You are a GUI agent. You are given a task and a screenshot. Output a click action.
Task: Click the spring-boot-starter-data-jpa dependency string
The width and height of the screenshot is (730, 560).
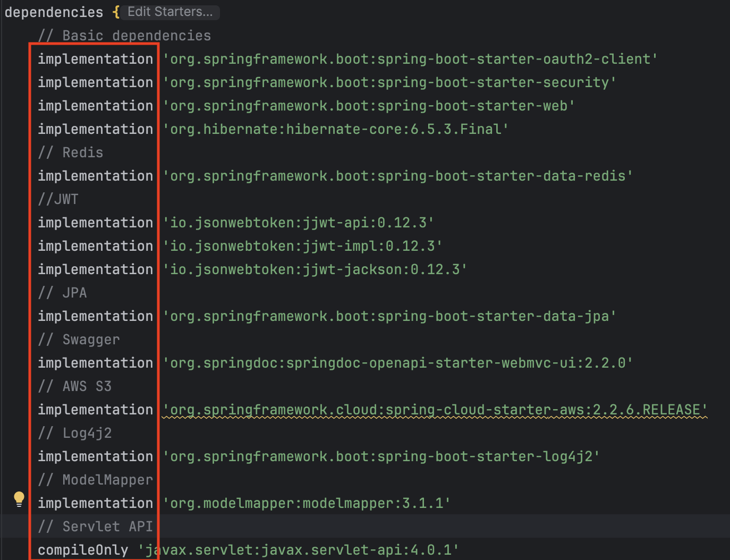click(x=389, y=316)
